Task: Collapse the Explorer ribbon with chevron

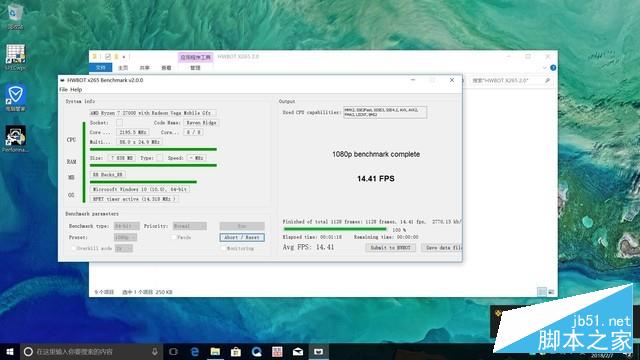Action: point(544,68)
